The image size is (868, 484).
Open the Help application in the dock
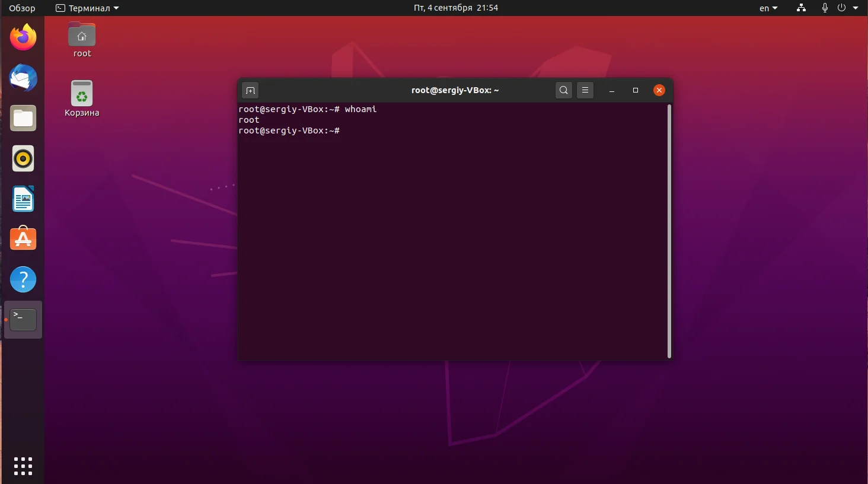(x=23, y=279)
